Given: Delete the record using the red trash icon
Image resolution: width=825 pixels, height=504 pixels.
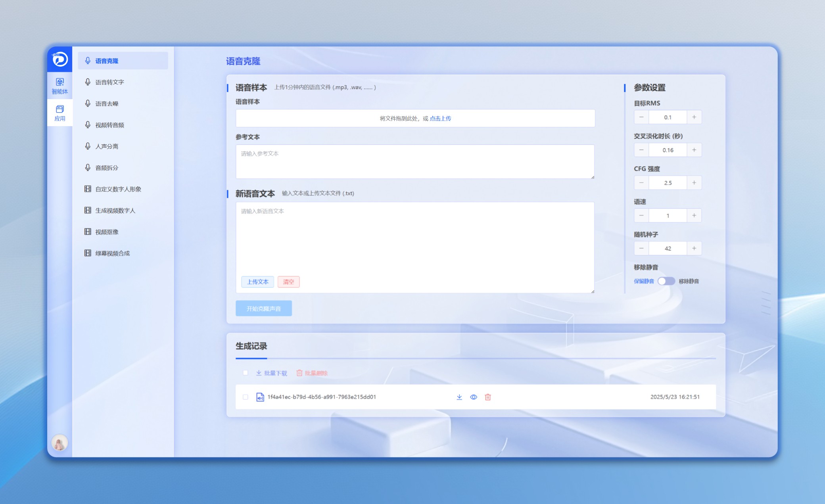Looking at the screenshot, I should pos(488,397).
